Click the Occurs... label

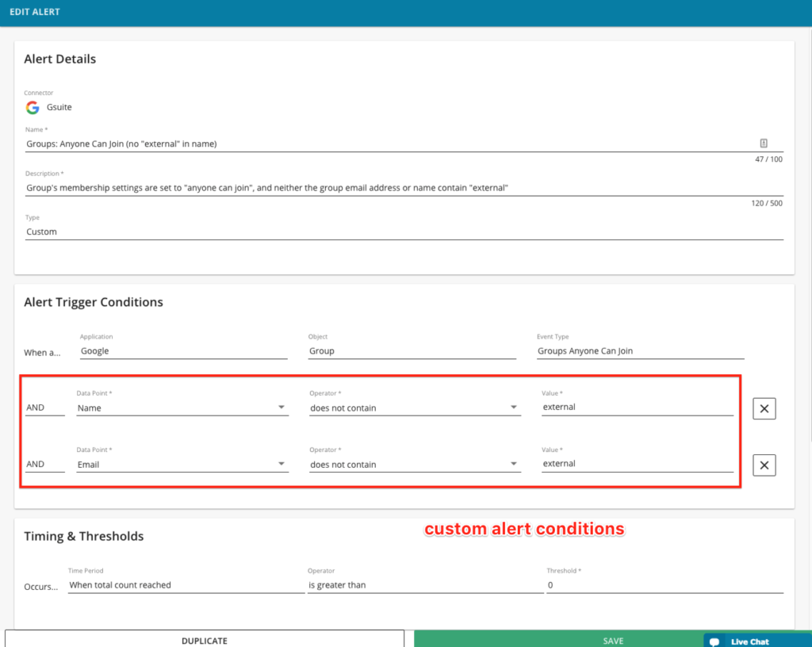point(41,587)
